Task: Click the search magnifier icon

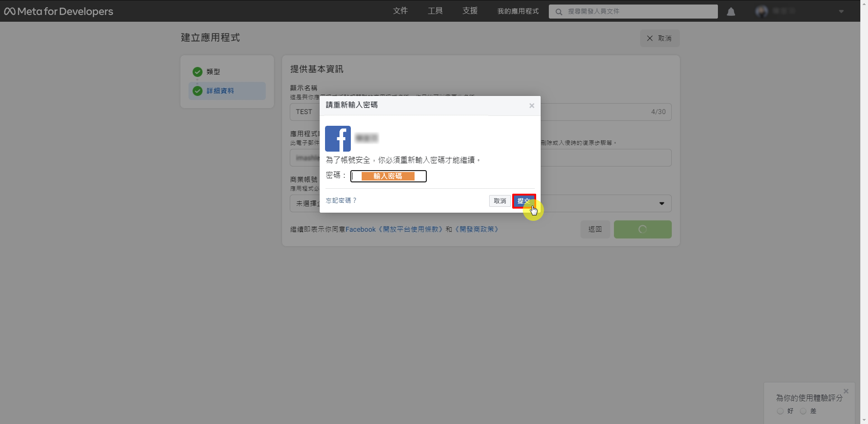Action: [559, 12]
